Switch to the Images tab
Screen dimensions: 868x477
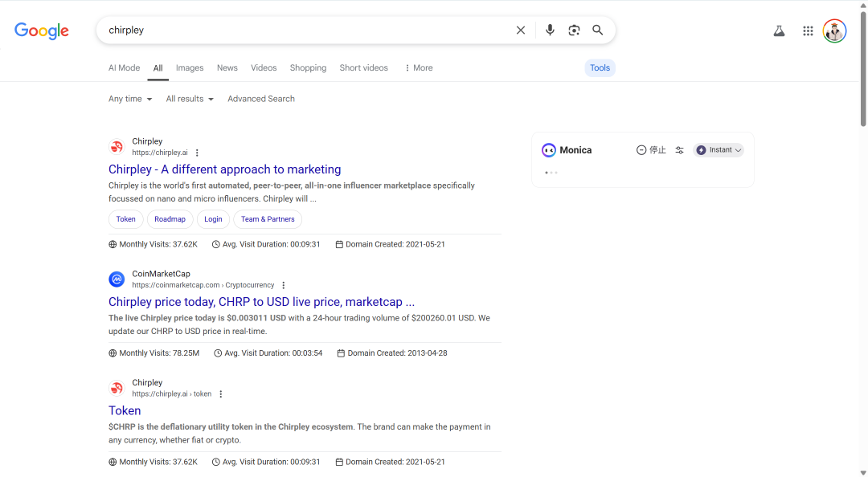(x=190, y=68)
